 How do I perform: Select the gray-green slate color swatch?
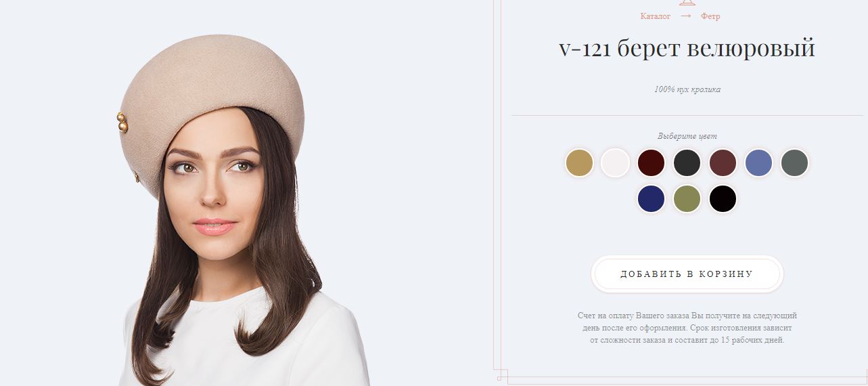pos(794,163)
